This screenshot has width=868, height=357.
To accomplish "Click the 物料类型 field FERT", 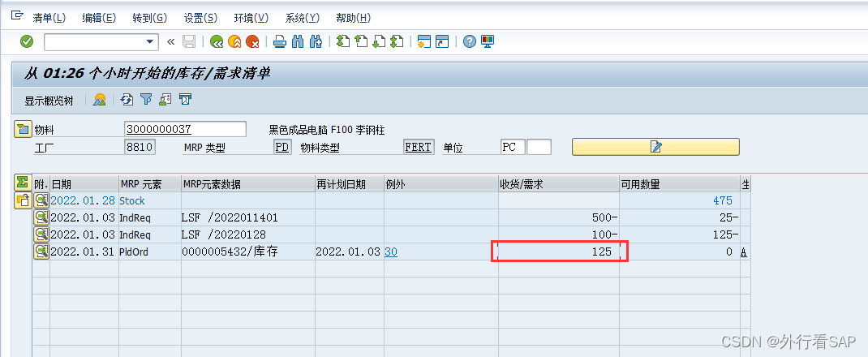I will coord(419,147).
